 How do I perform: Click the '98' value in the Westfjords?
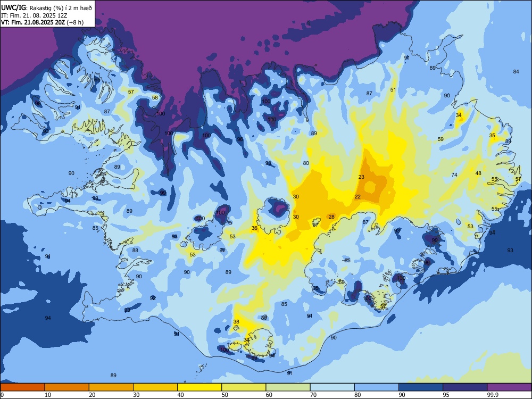38,104
